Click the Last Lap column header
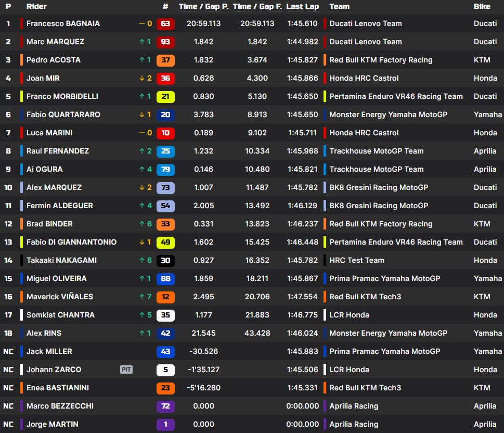 [303, 6]
